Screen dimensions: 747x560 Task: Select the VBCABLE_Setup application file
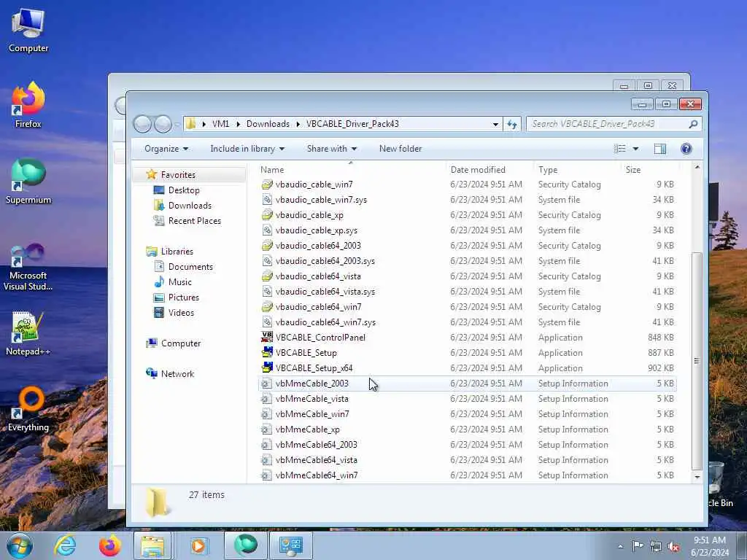pyautogui.click(x=306, y=353)
